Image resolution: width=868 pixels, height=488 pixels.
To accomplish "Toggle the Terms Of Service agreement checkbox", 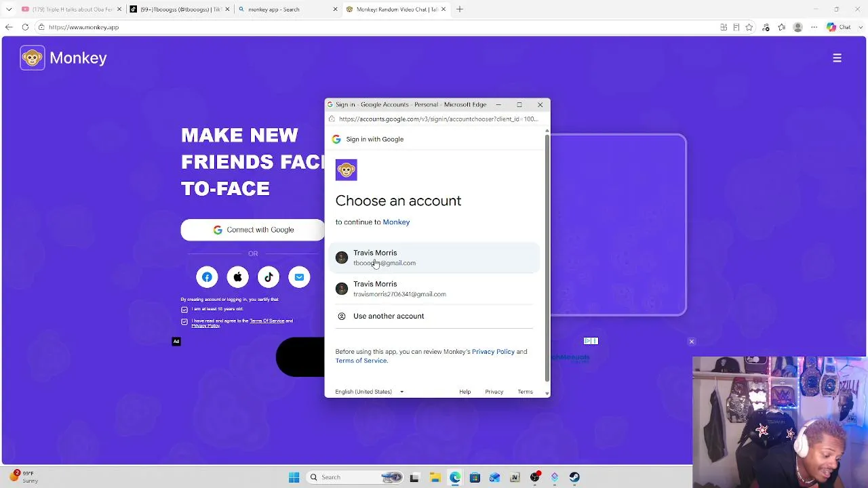I will 184,322.
